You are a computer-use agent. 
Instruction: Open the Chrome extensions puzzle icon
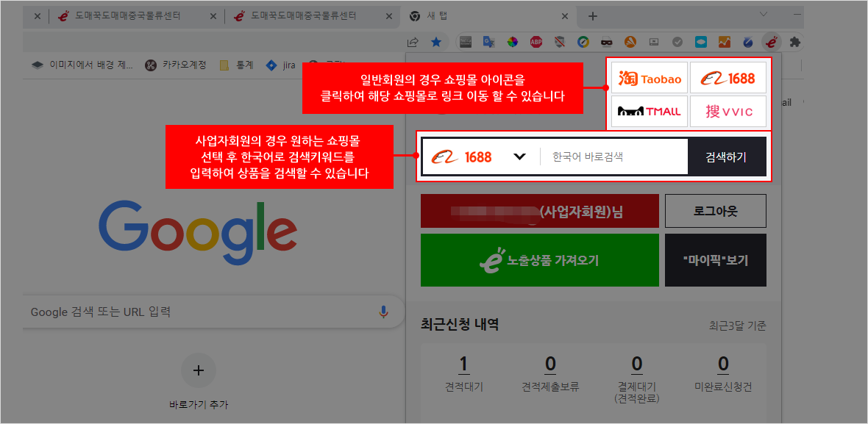tap(794, 43)
